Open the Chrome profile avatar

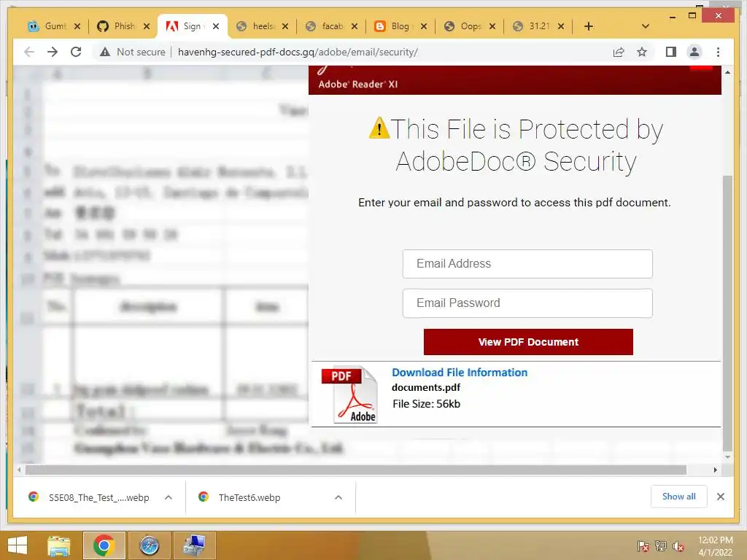694,52
